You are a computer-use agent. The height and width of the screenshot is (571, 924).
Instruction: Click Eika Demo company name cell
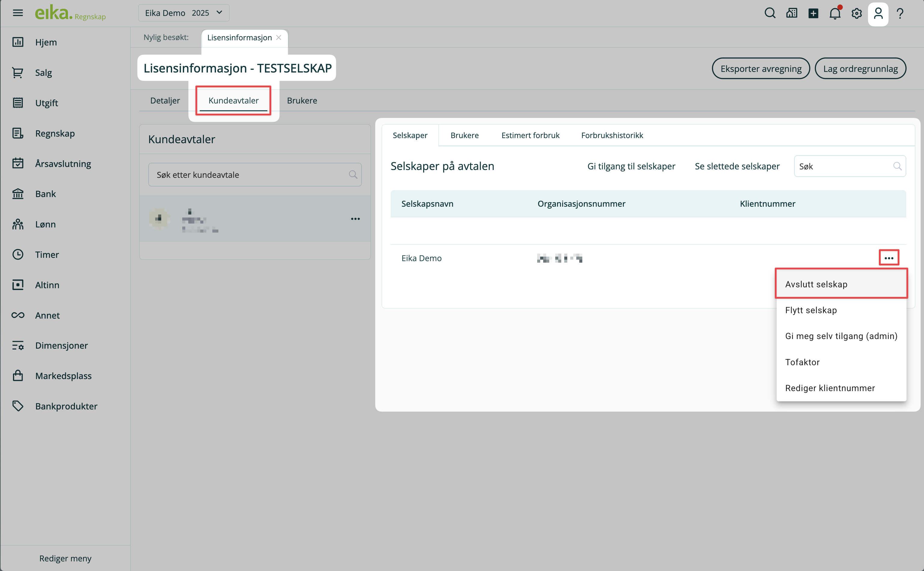click(421, 258)
